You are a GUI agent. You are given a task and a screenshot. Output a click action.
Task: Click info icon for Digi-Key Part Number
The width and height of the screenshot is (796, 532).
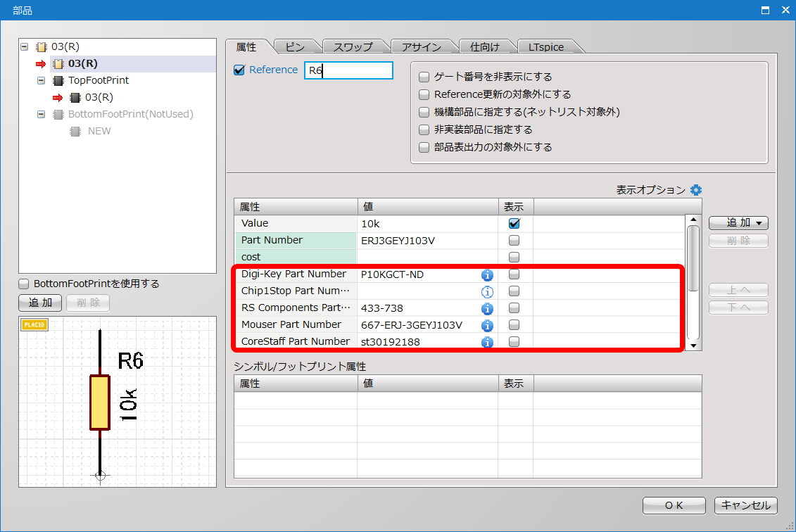pos(487,274)
